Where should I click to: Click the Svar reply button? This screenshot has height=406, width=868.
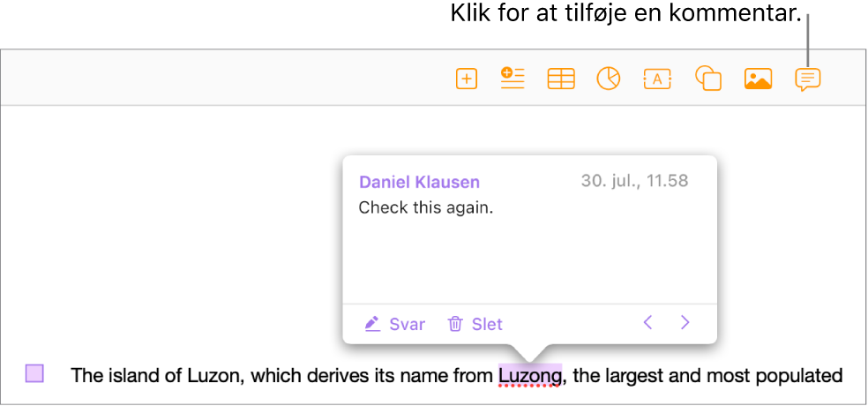click(395, 324)
